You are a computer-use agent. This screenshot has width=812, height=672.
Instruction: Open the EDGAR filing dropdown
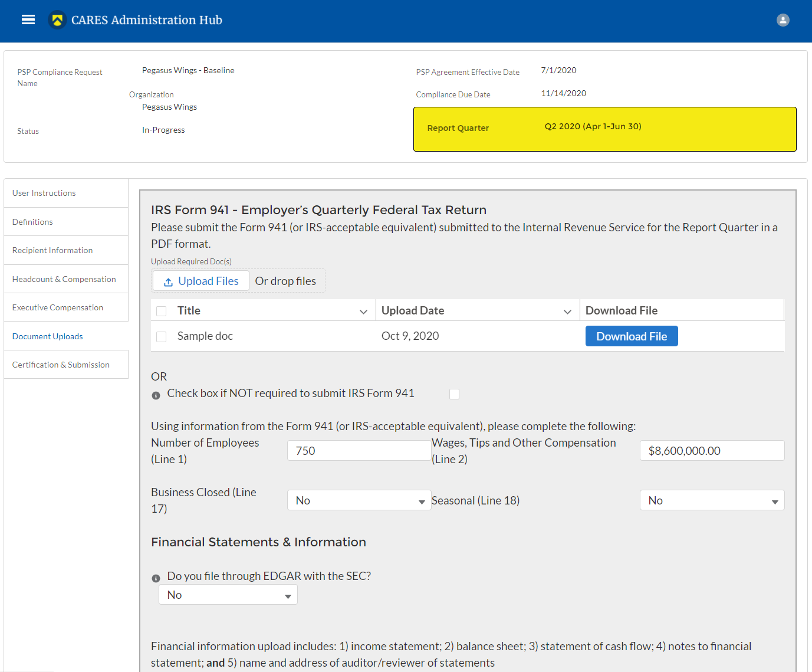[x=228, y=595]
